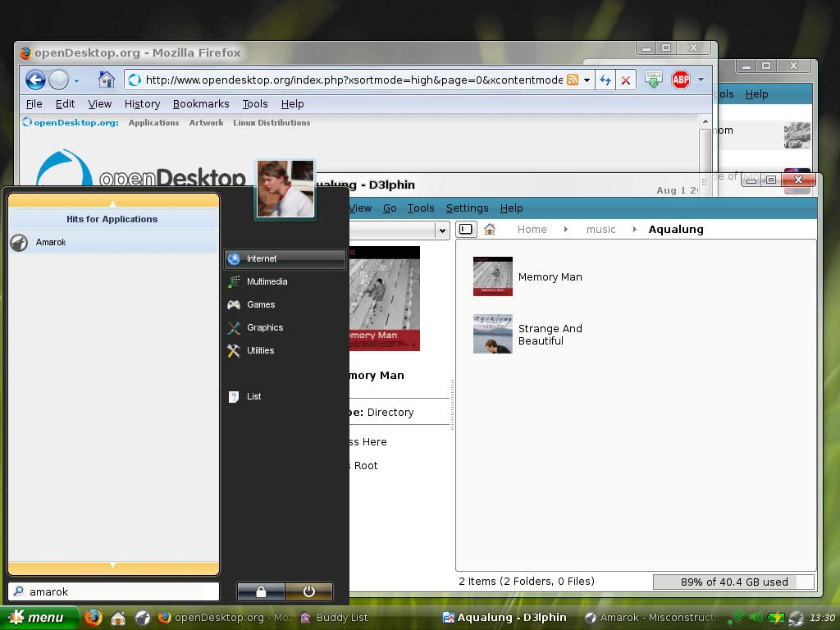The width and height of the screenshot is (840, 630).
Task: Open Firefox Bookmarks menu
Action: 201,104
